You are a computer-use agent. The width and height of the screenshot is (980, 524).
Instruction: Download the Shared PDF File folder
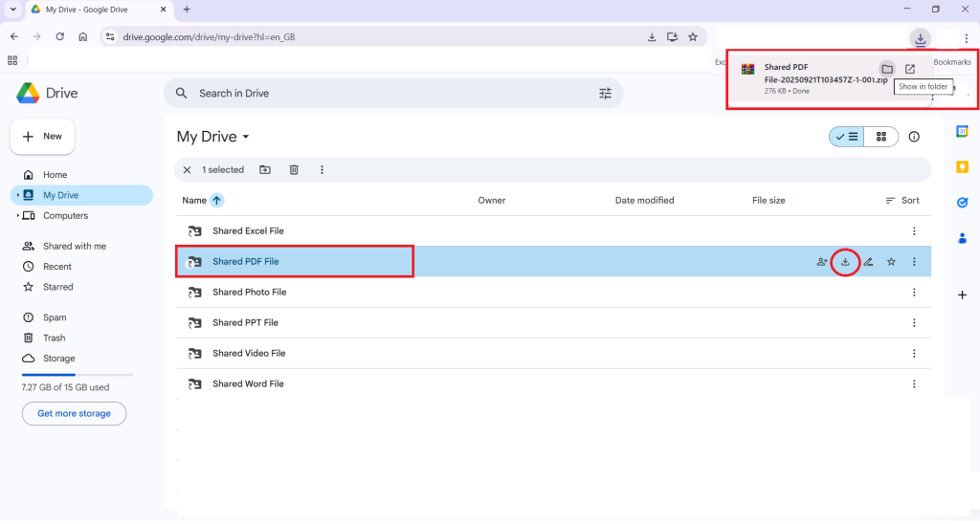(845, 262)
